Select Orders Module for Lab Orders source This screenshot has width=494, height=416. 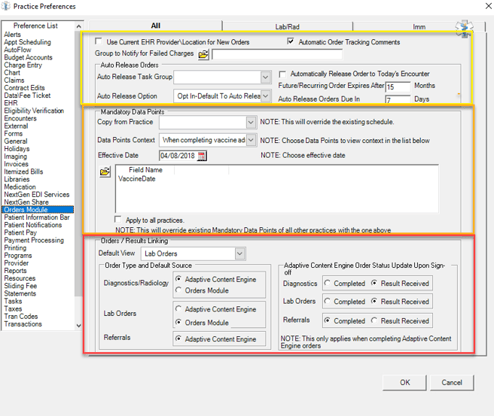point(178,322)
